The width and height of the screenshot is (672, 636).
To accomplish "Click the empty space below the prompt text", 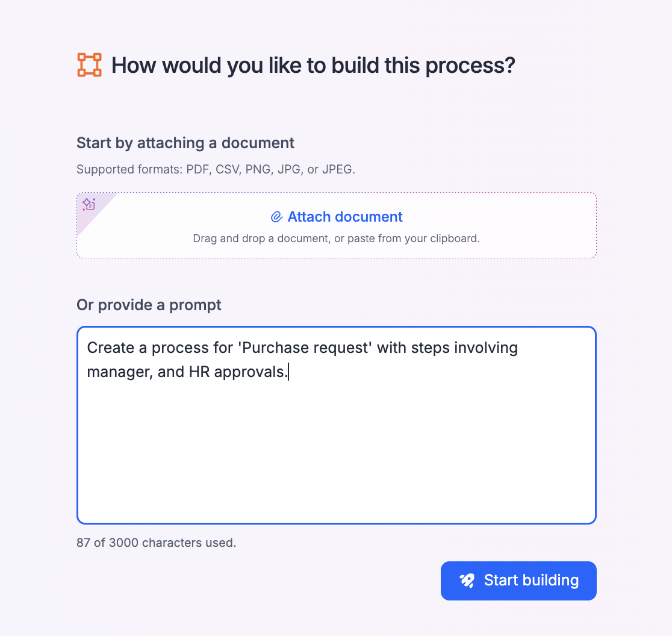I will point(336,458).
